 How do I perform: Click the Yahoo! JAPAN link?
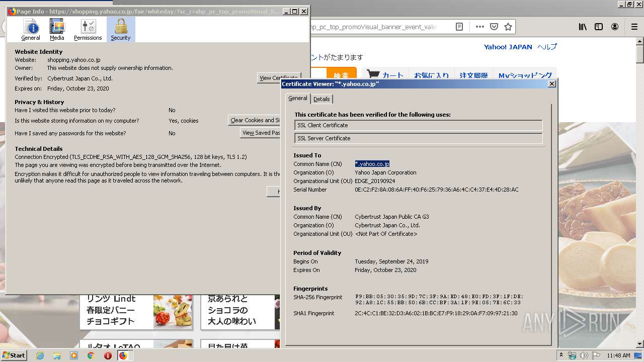[x=508, y=47]
